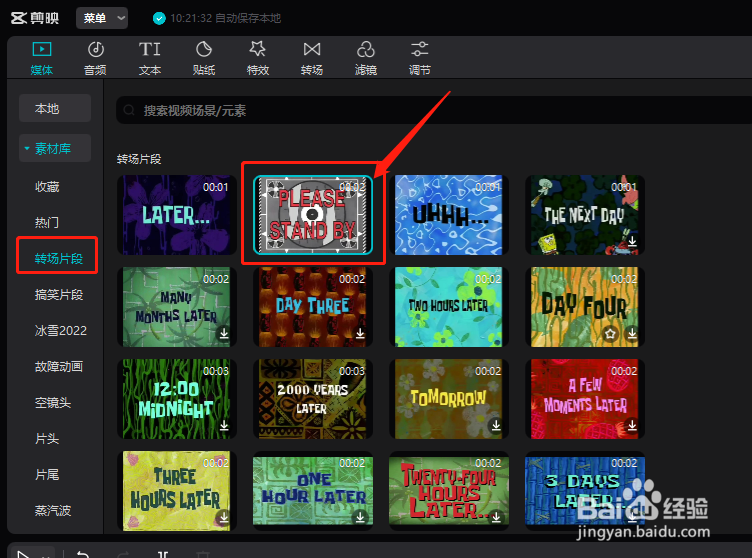Select the THREE HOURS LATER clip thumbnail
The image size is (752, 558).
[x=176, y=491]
